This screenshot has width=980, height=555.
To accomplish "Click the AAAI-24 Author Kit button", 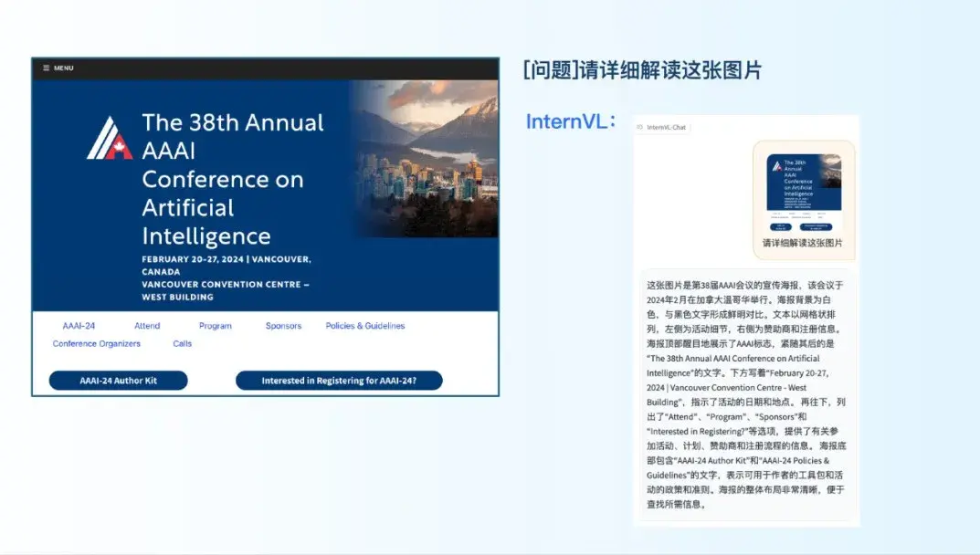I will [x=117, y=381].
